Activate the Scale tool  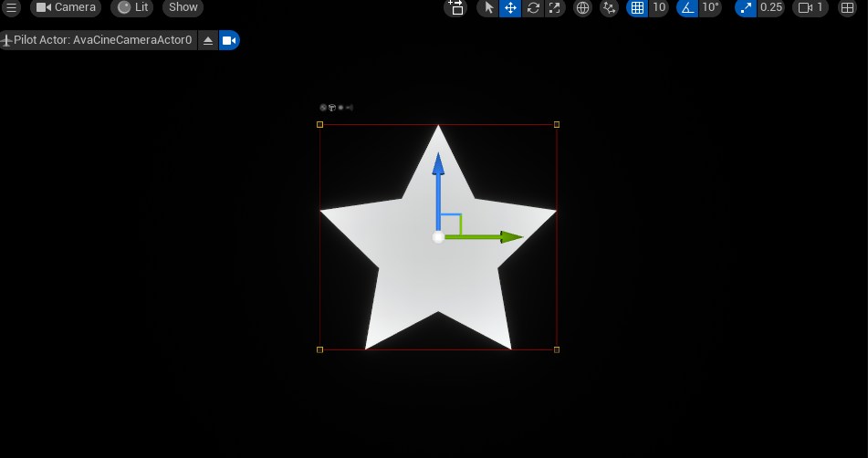pos(554,7)
